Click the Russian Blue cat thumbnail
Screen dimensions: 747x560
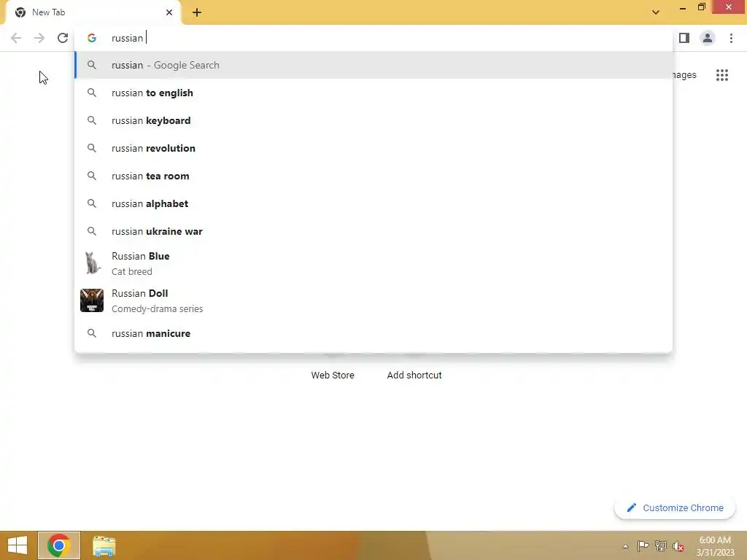click(x=92, y=263)
